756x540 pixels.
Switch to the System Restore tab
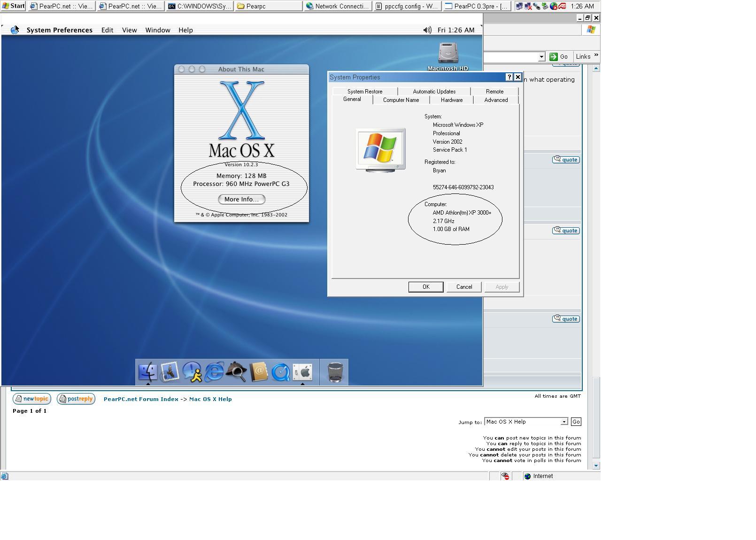[365, 92]
